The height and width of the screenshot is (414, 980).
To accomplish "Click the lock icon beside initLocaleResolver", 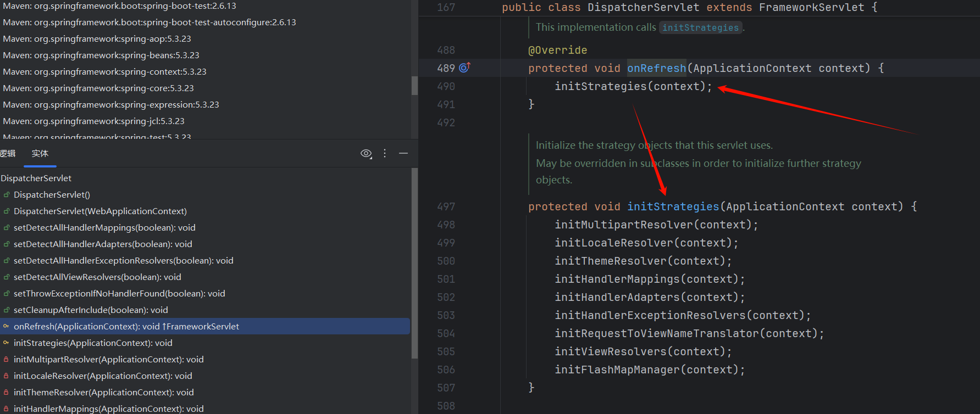I will (x=7, y=376).
